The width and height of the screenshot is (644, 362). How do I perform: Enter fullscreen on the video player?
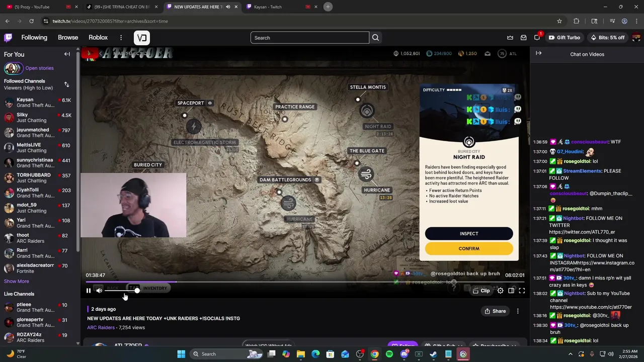(522, 291)
